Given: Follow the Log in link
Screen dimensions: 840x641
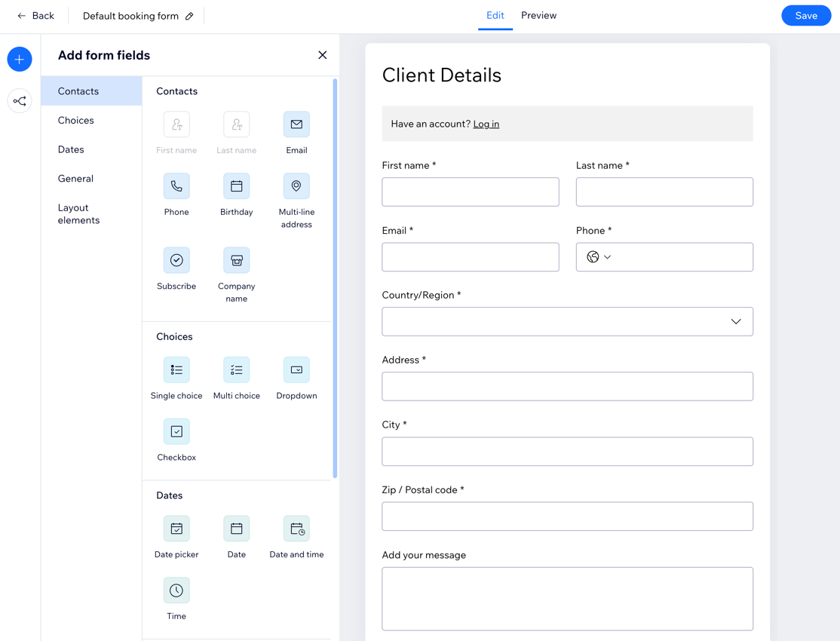Looking at the screenshot, I should click(x=486, y=124).
